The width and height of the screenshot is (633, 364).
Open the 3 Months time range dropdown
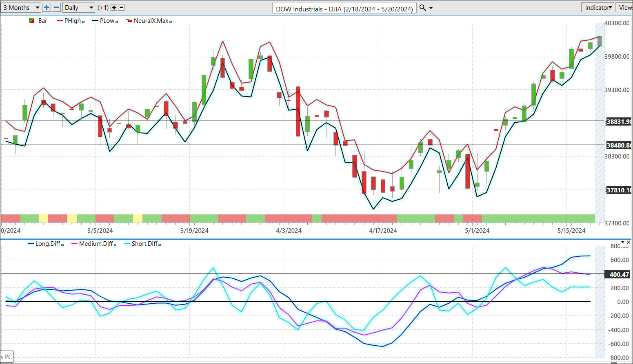20,7
